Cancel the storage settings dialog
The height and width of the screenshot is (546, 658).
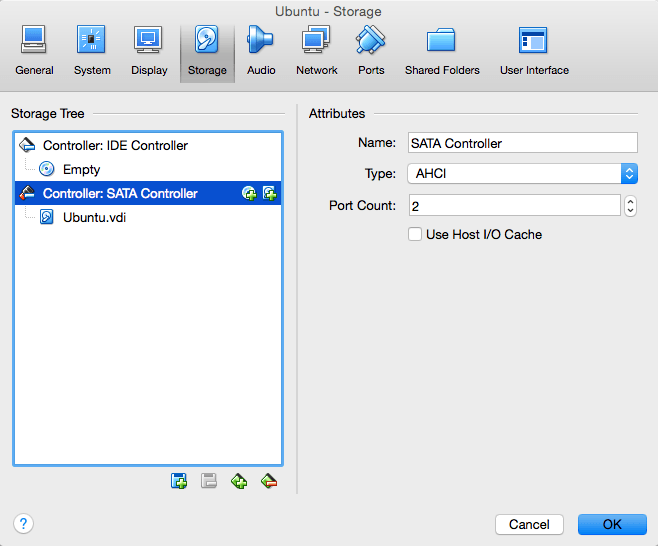tap(529, 524)
